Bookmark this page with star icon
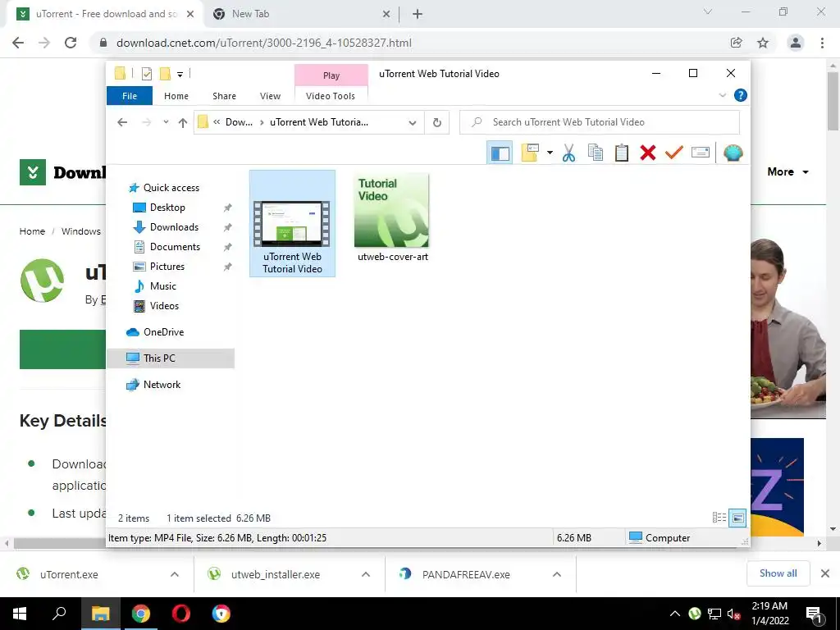This screenshot has width=840, height=630. click(x=763, y=43)
